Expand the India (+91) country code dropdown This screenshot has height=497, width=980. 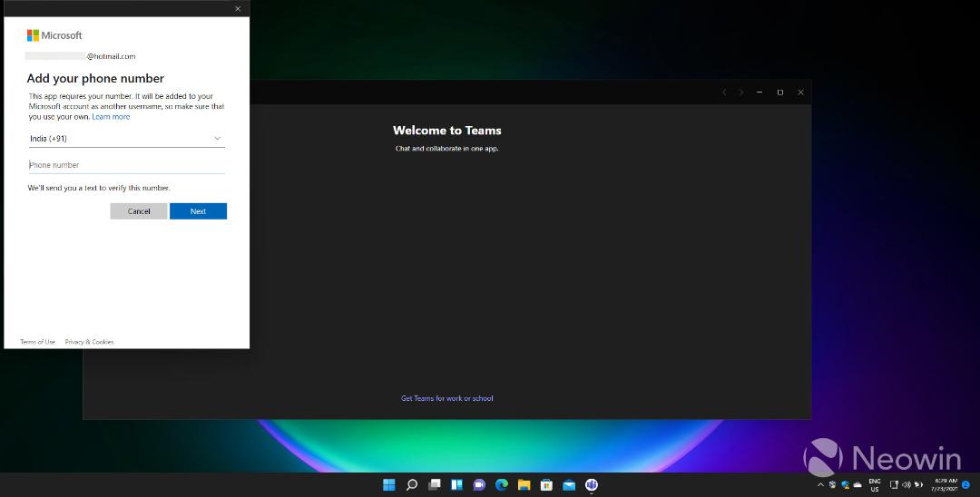coord(127,139)
